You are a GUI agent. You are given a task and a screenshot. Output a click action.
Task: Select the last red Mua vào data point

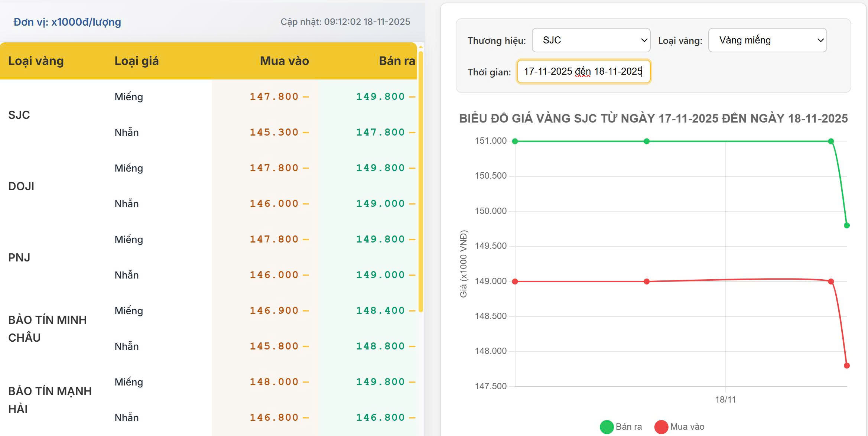(x=846, y=366)
